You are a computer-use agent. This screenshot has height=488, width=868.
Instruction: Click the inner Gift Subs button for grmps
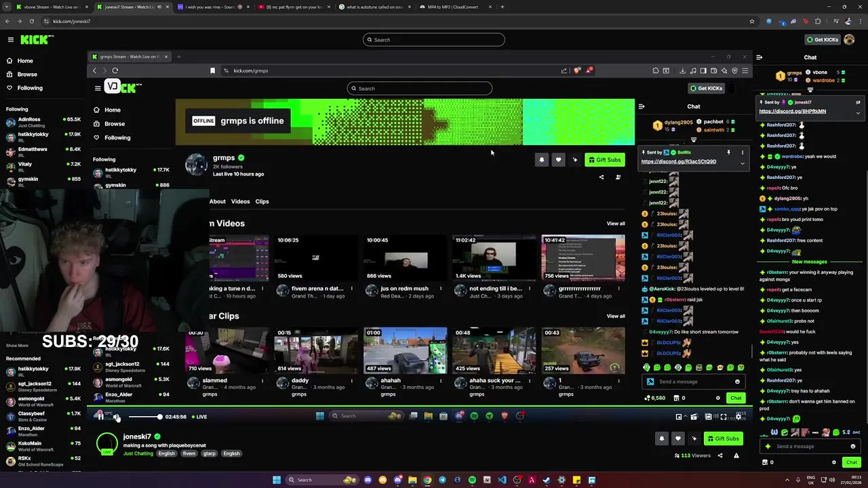tap(605, 160)
